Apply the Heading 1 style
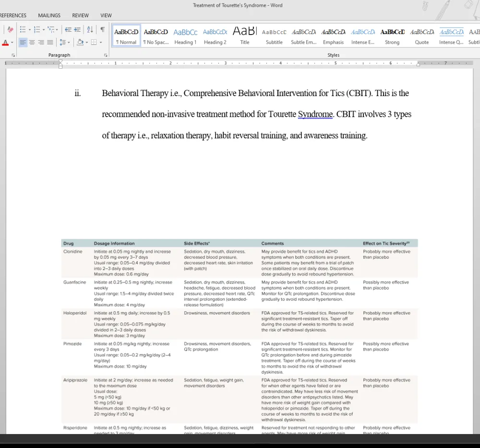This screenshot has width=480, height=448. (185, 36)
